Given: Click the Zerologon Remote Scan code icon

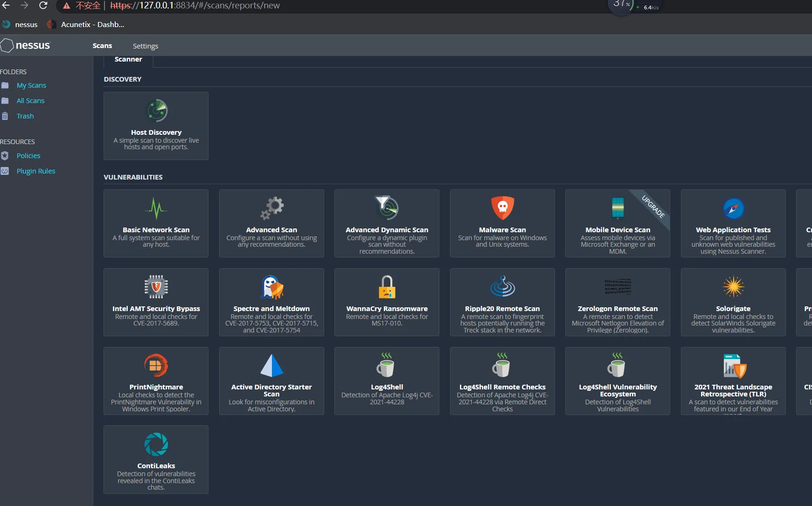Looking at the screenshot, I should point(618,286).
